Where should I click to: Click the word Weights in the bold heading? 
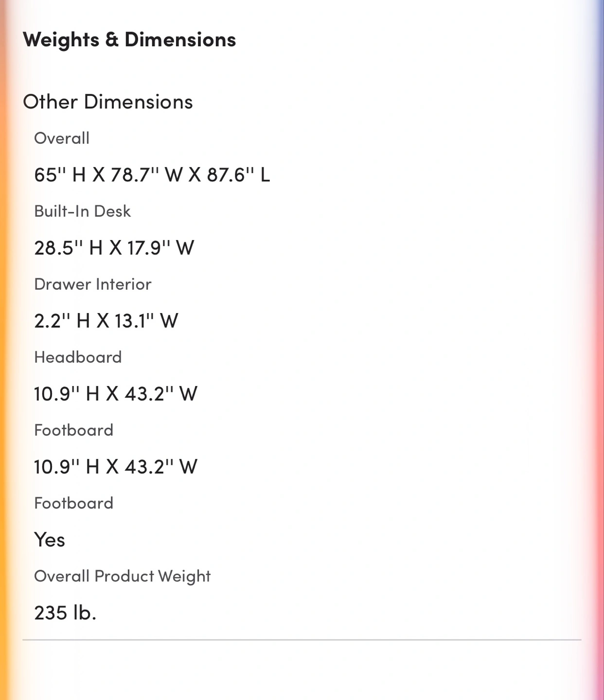click(61, 40)
